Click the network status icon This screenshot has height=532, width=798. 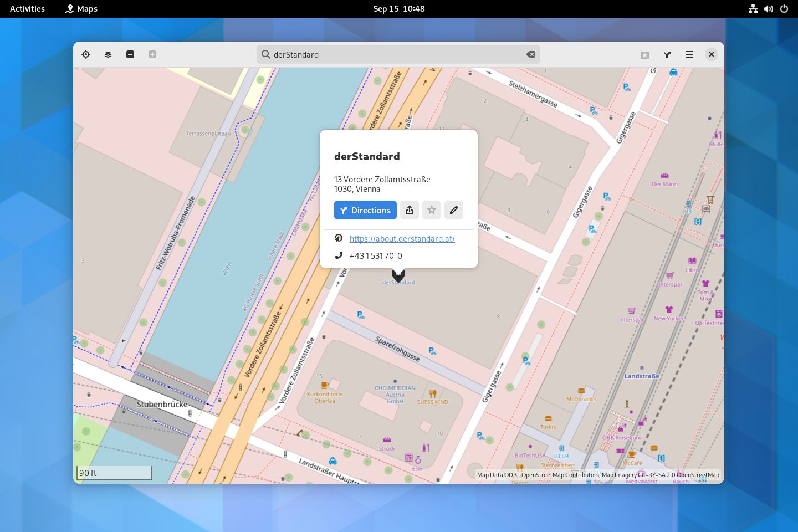(x=753, y=9)
